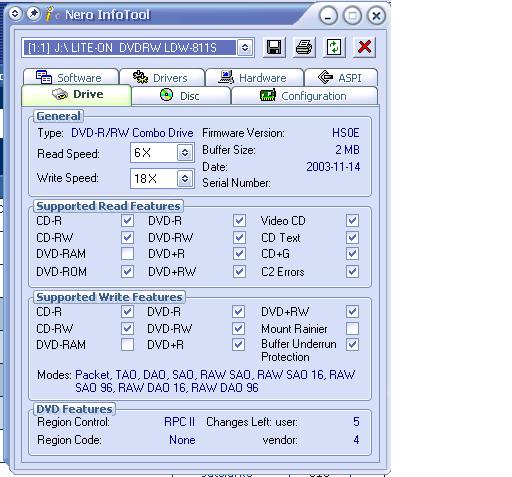The width and height of the screenshot is (512, 477).
Task: Click the pin icon in title bar
Action: pos(33,14)
